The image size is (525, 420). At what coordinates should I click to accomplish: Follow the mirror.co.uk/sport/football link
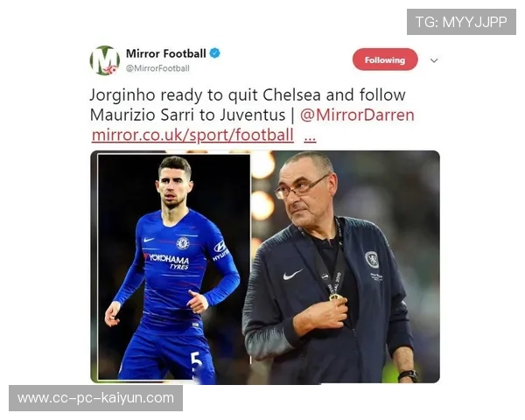[192, 136]
